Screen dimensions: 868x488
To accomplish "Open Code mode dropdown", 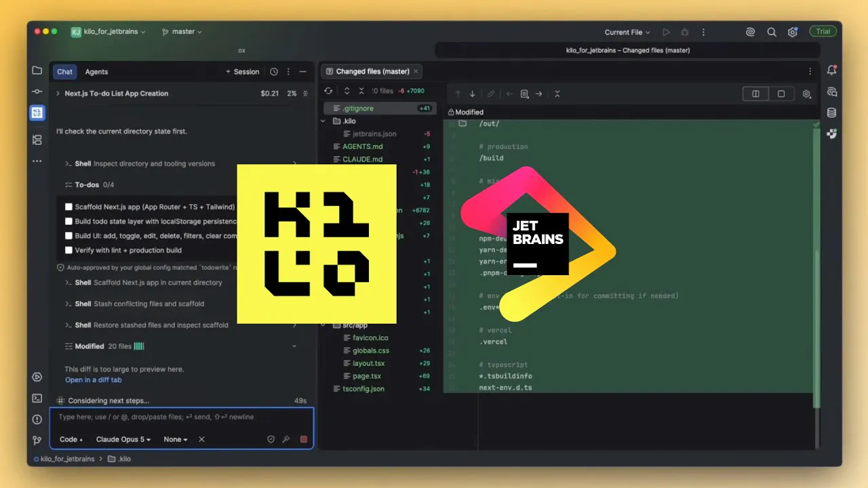I will (71, 439).
